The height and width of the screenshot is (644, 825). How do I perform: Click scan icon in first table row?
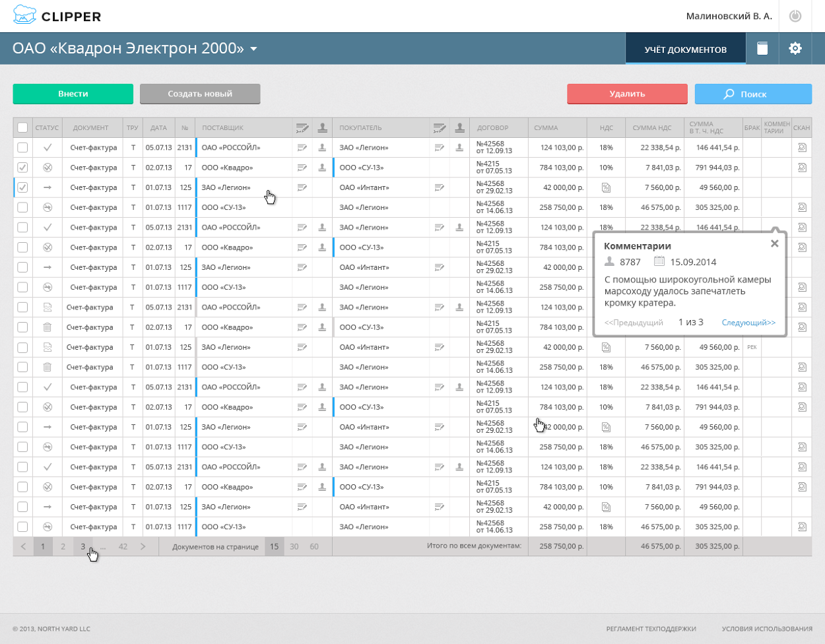click(x=802, y=148)
